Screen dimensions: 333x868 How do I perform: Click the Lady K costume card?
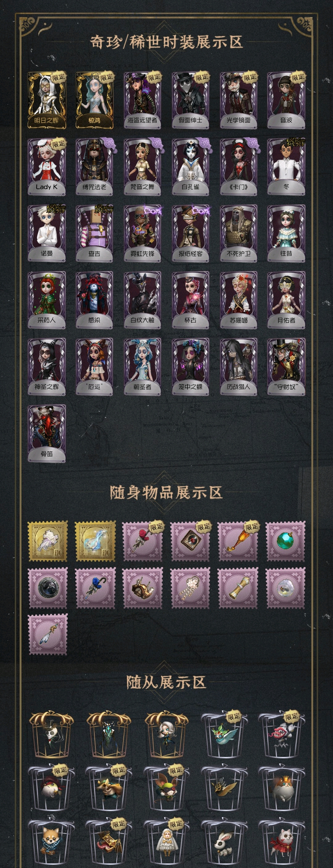click(47, 167)
